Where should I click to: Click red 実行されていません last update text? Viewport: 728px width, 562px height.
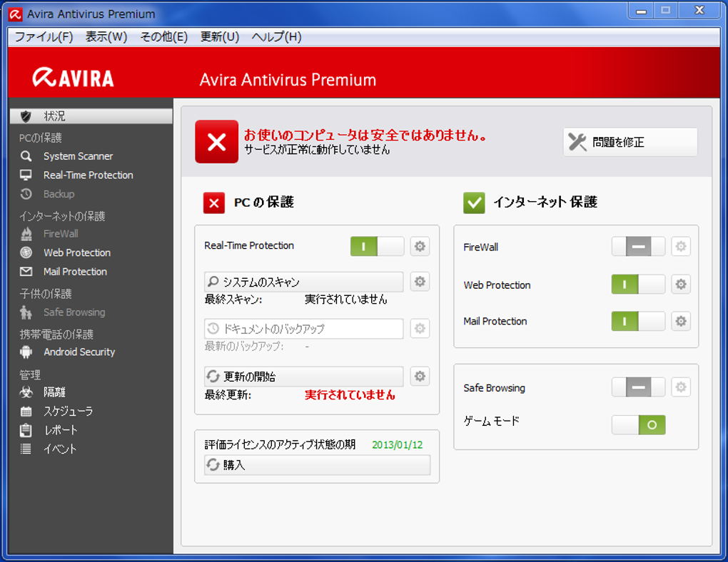pos(350,395)
